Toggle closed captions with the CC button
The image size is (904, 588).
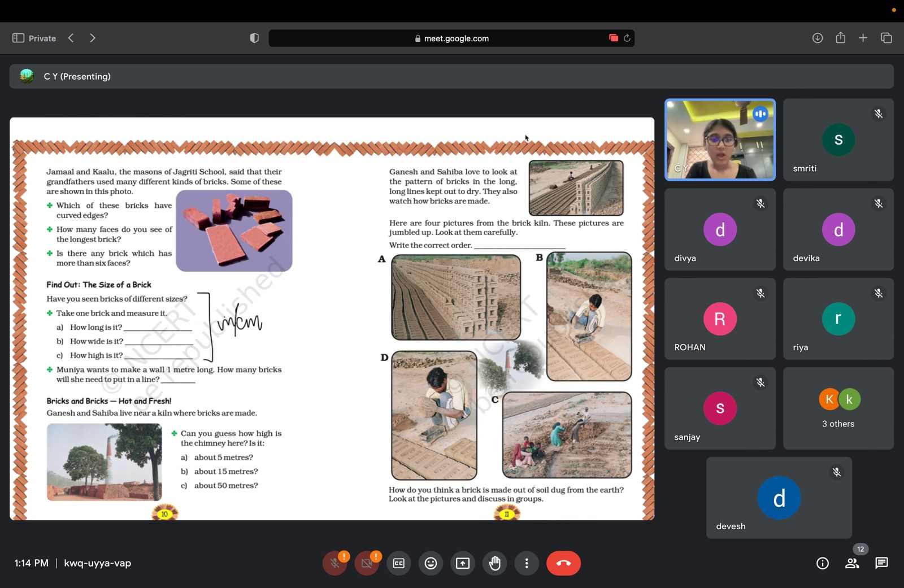(x=399, y=564)
